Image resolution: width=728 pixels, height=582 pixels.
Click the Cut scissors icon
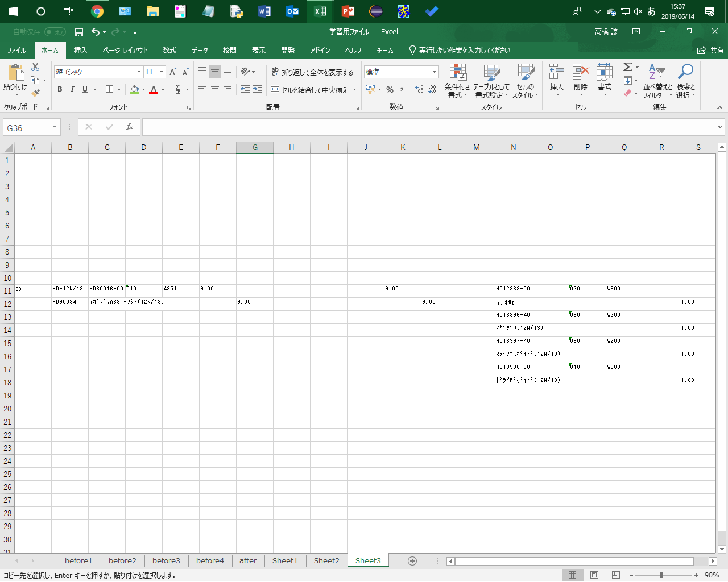35,67
